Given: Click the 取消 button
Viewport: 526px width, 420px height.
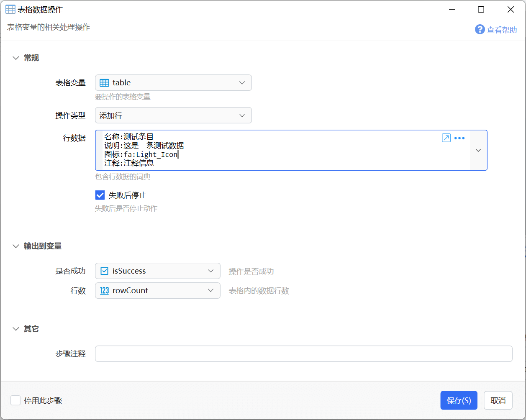Looking at the screenshot, I should [x=498, y=401].
